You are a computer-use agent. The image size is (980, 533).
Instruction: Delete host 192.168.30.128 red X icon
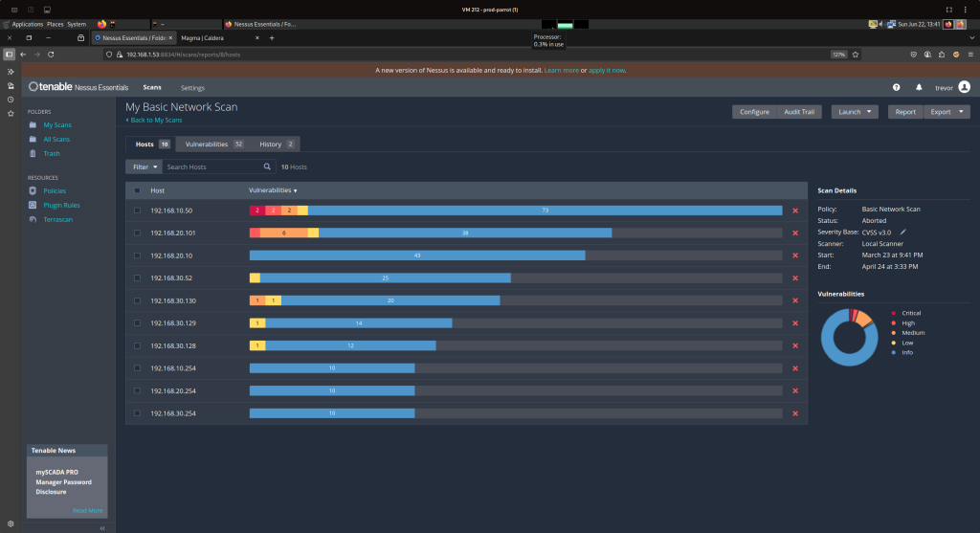pos(795,345)
